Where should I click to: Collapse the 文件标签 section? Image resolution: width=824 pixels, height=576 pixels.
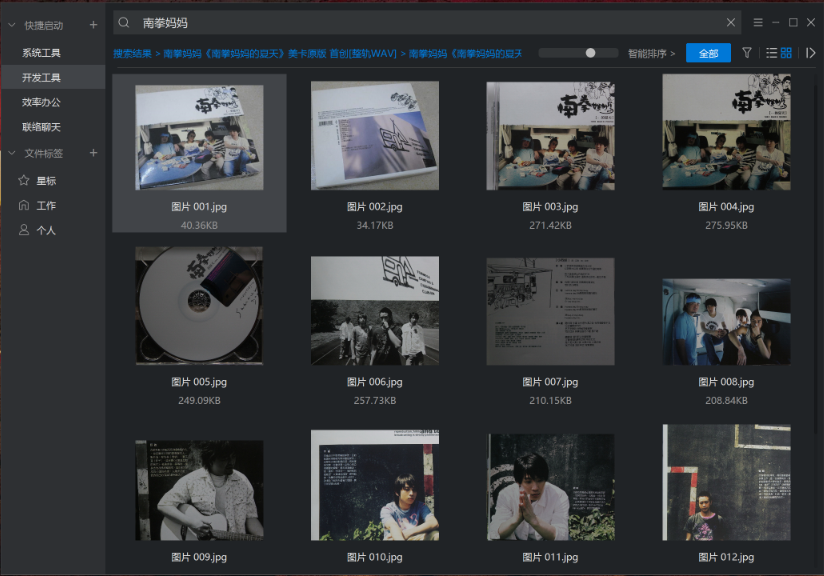pyautogui.click(x=11, y=153)
